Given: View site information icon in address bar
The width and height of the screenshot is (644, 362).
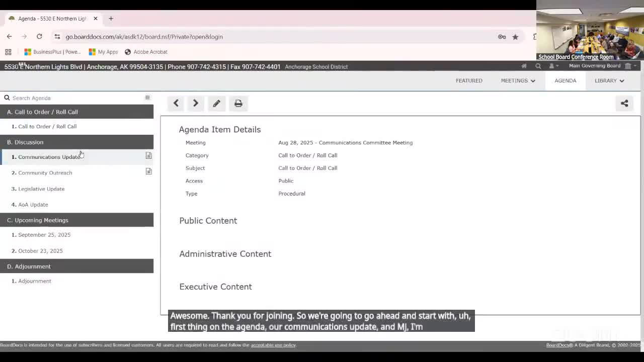Looking at the screenshot, I should (57, 37).
